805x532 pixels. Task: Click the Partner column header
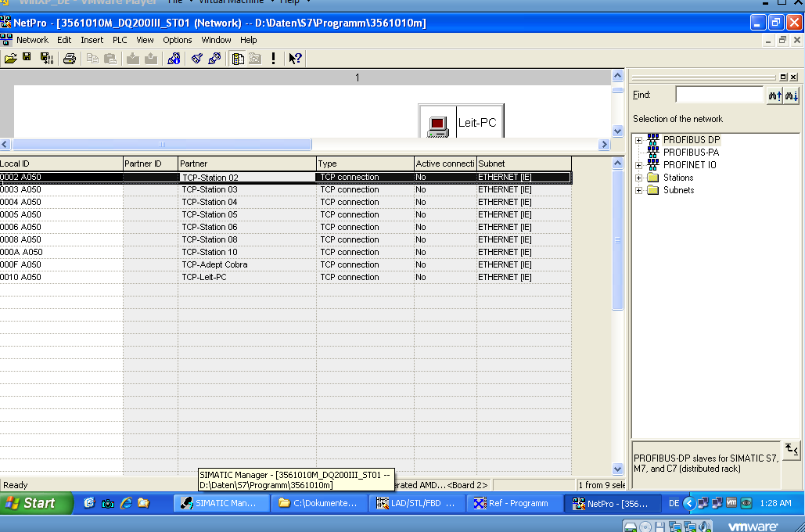(247, 164)
